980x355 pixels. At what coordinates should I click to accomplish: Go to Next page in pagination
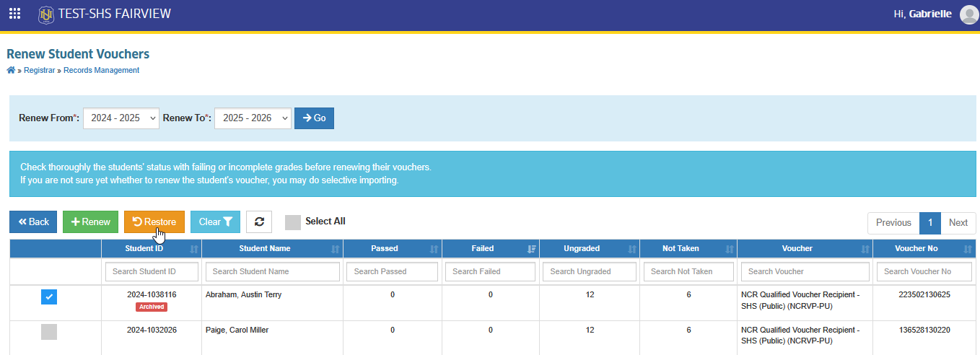pyautogui.click(x=958, y=223)
